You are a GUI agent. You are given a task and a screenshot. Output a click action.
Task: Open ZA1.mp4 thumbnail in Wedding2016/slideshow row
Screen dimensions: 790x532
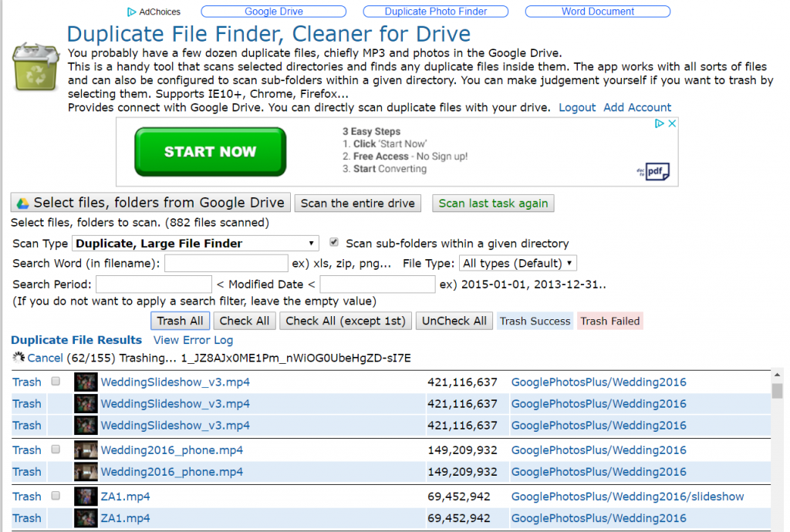tap(86, 497)
